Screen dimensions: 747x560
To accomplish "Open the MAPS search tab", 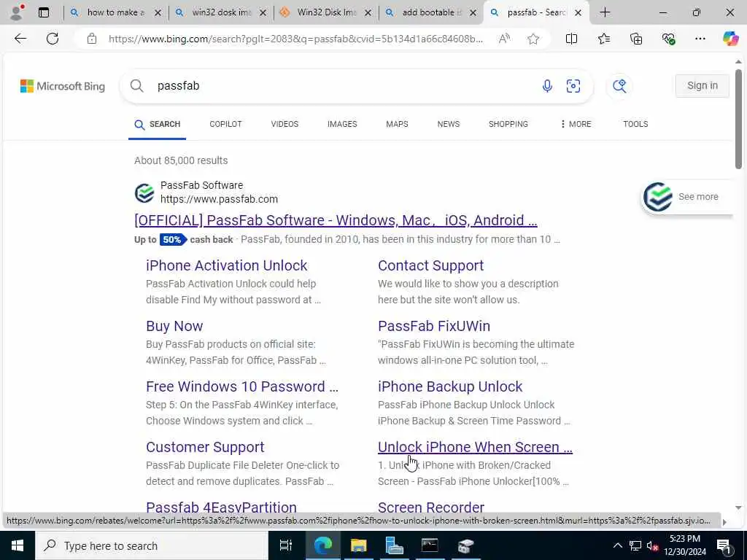I will [397, 124].
